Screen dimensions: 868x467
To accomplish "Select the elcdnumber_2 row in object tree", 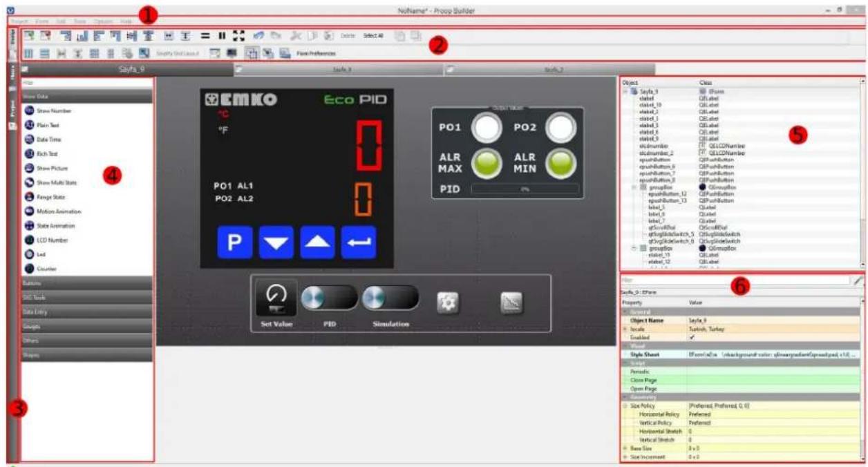I will click(x=655, y=153).
